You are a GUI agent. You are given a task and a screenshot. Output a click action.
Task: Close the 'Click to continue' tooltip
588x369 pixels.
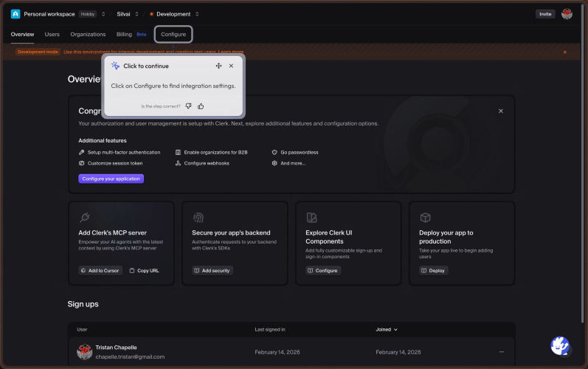[231, 66]
